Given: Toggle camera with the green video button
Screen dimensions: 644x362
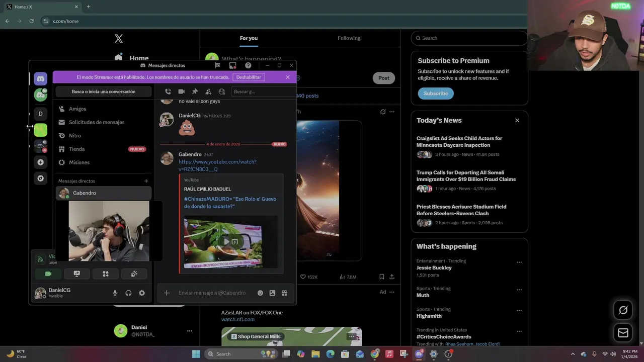Looking at the screenshot, I should 48,274.
